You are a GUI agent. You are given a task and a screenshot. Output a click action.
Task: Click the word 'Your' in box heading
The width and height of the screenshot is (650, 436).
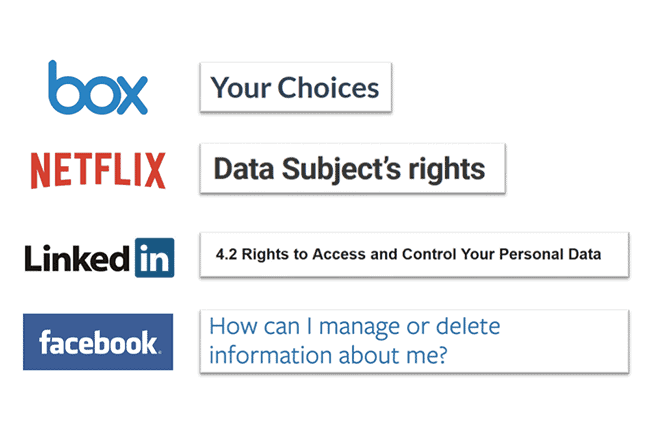coord(240,88)
